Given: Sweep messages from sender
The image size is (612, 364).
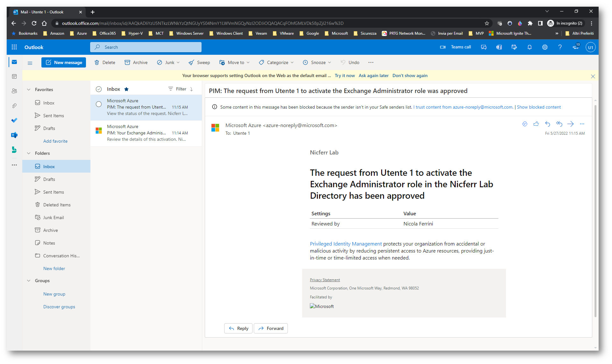Looking at the screenshot, I should click(x=199, y=62).
